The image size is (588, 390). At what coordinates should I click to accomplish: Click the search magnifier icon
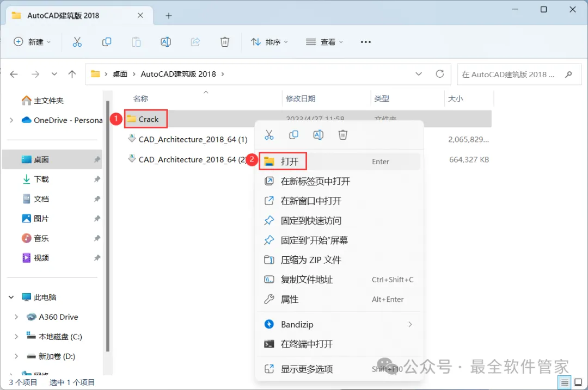568,74
